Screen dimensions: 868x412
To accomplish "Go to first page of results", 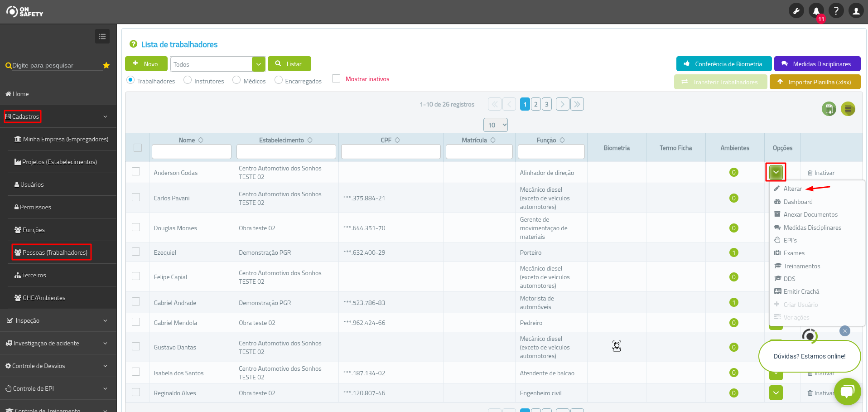I will (x=495, y=104).
